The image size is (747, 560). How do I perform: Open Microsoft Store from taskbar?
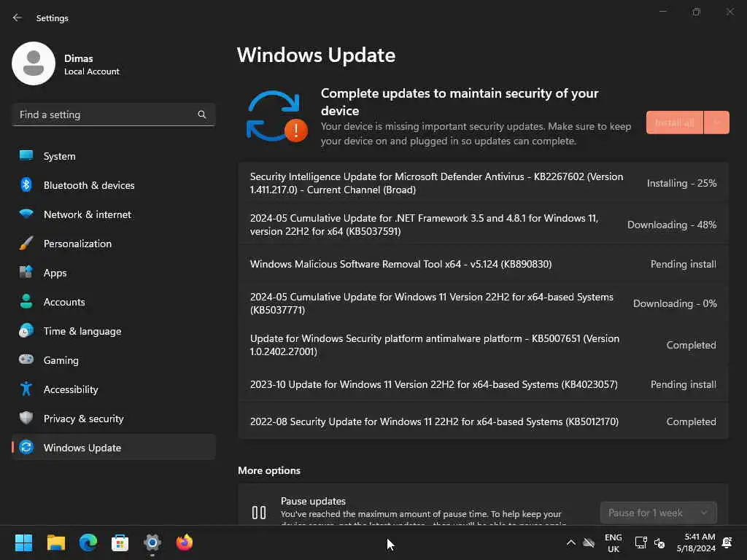120,542
